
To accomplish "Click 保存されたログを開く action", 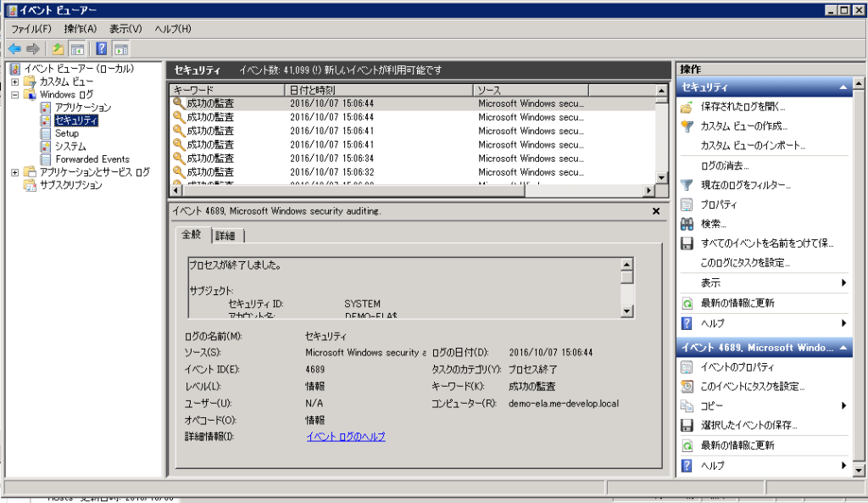I will coord(743,107).
